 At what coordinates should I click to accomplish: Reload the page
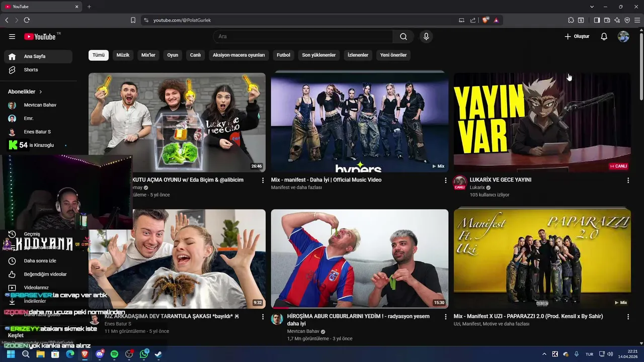[27, 20]
